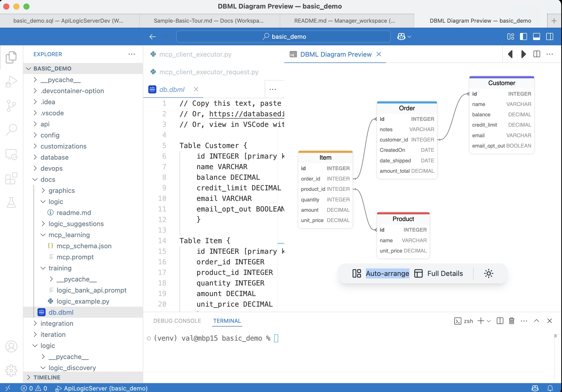
Task: Open the Source Control view
Action: 11,105
